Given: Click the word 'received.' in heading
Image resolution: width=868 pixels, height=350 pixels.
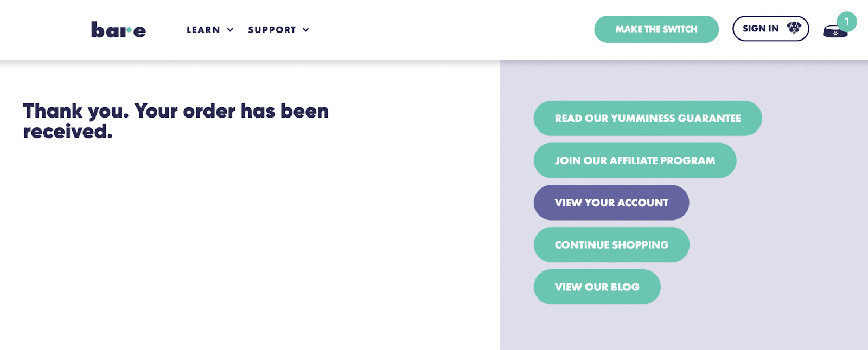Looking at the screenshot, I should pyautogui.click(x=68, y=132).
